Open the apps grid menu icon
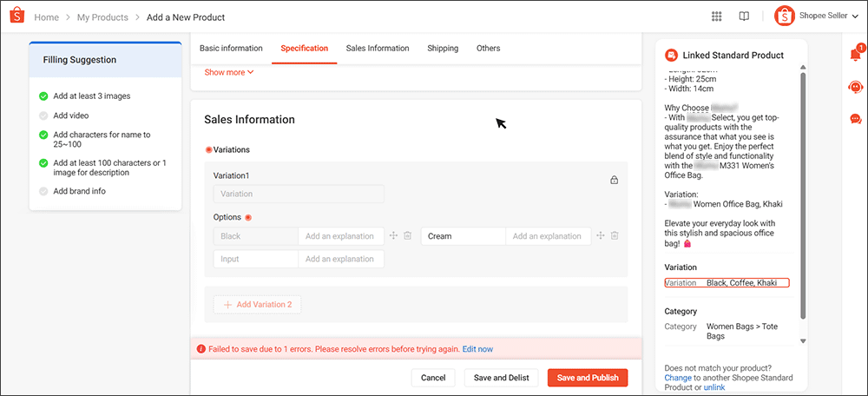The image size is (868, 396). [716, 16]
